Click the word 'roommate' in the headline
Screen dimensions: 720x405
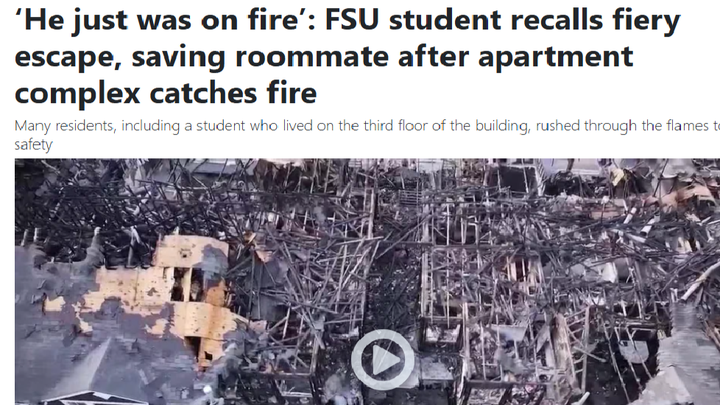[x=313, y=56]
